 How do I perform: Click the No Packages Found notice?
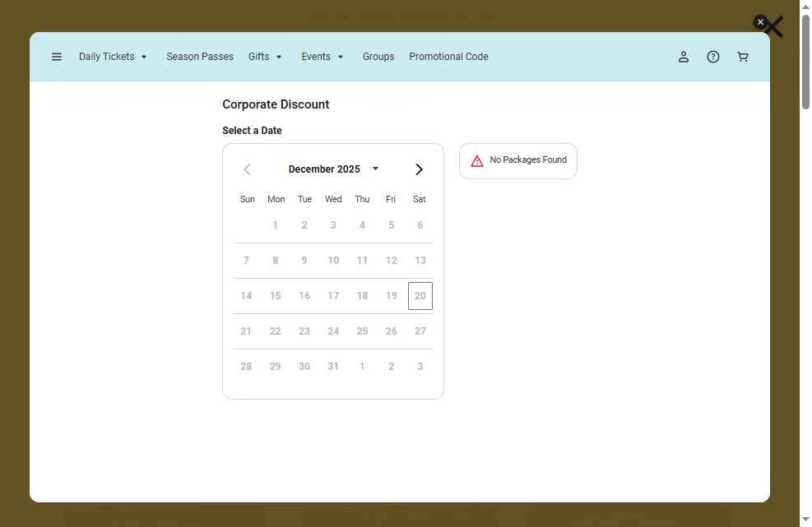(x=517, y=161)
